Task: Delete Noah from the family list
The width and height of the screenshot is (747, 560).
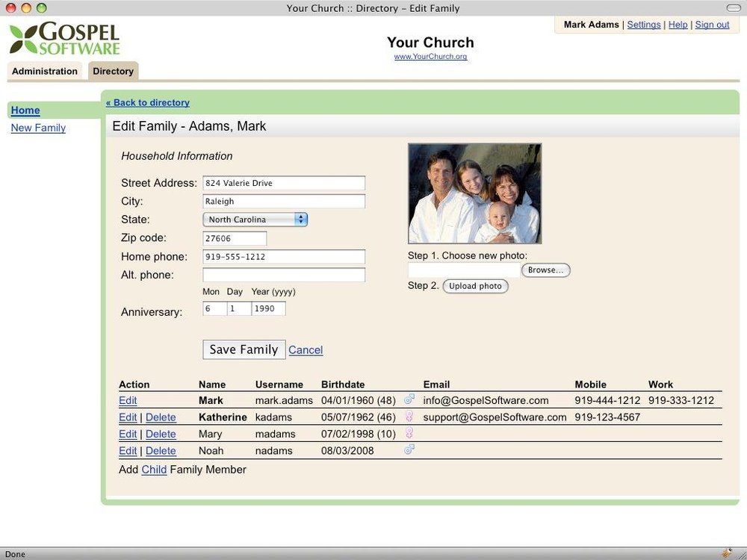Action: tap(161, 449)
